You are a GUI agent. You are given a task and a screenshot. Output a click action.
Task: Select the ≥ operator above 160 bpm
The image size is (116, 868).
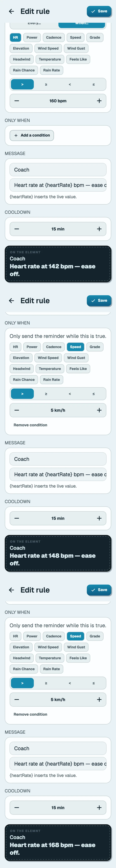click(x=46, y=84)
